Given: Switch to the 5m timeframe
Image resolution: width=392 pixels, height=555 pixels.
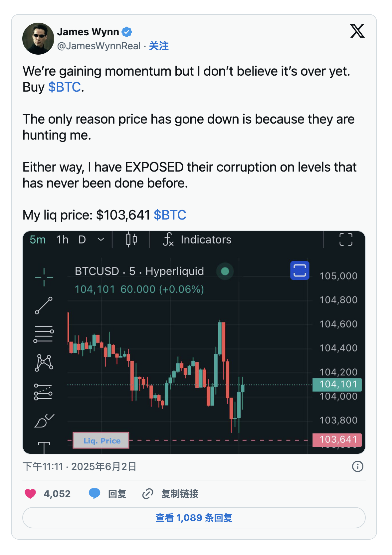Looking at the screenshot, I should tap(38, 240).
